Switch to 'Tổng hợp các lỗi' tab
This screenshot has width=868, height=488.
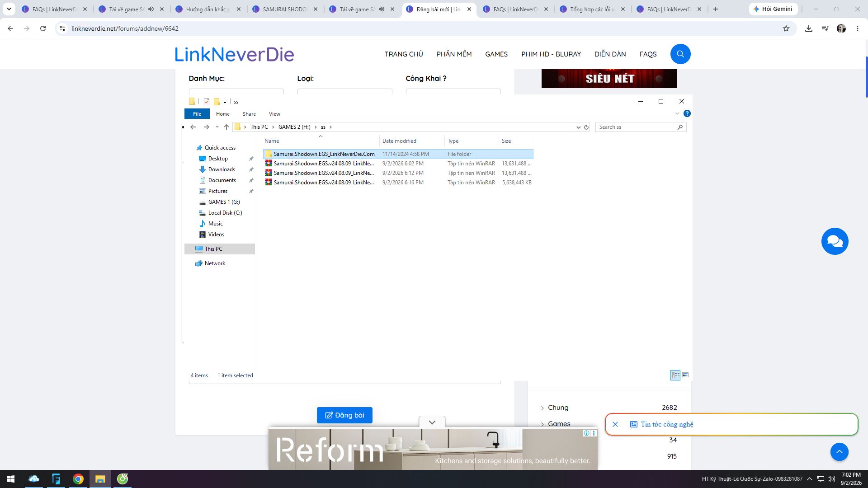(x=593, y=9)
